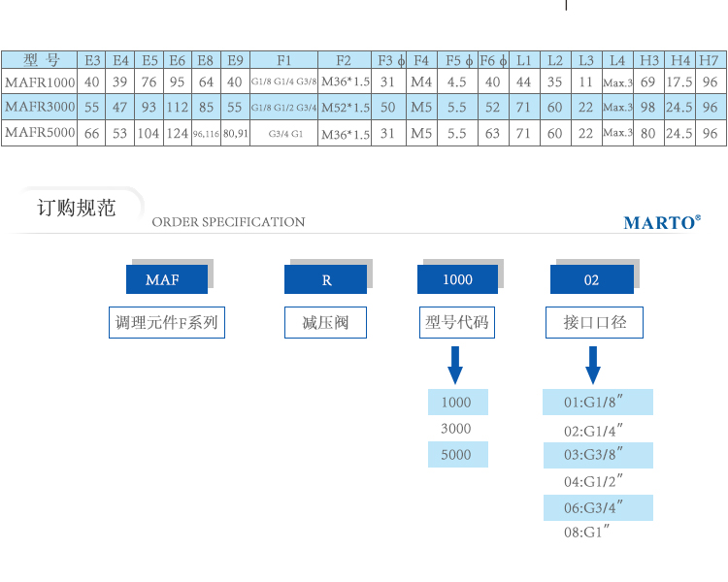Open the 调理元件F系列 label box

click(x=167, y=323)
